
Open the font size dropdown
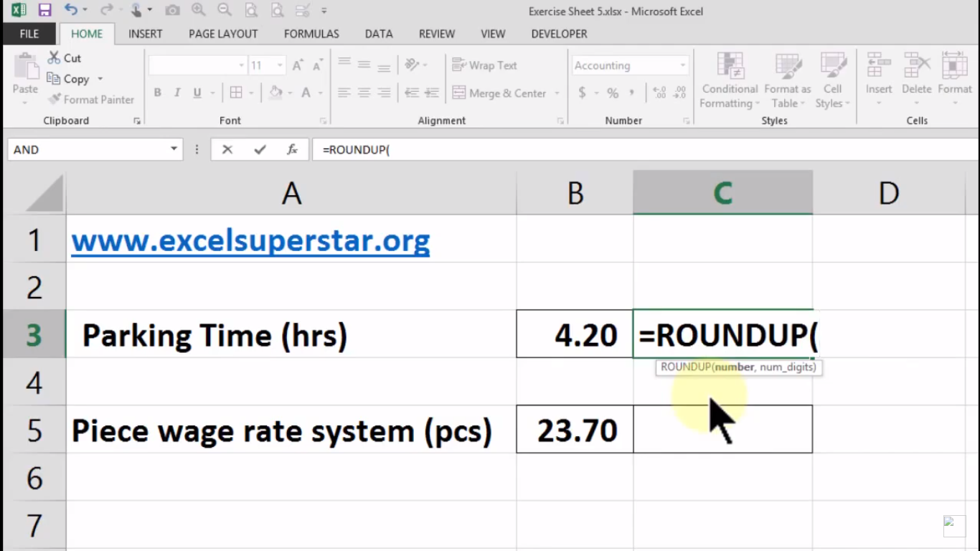click(x=280, y=65)
